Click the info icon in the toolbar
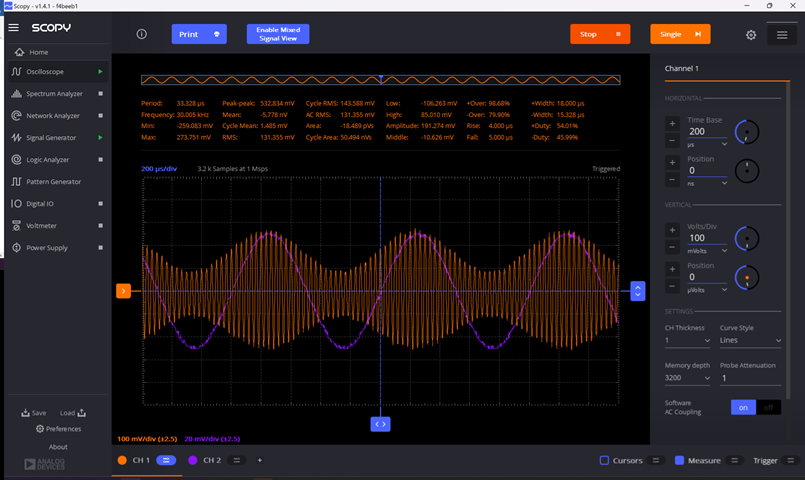Screen dimensions: 805x480 (x=142, y=34)
